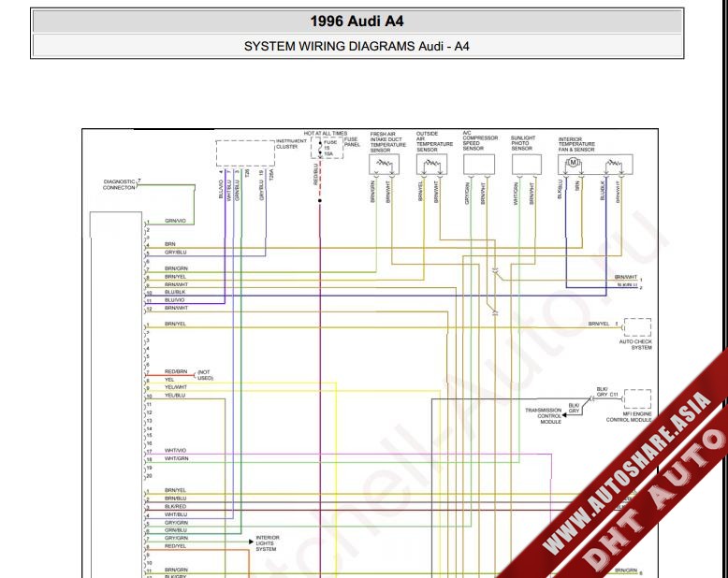Click the "BRN" wire label at pin 4
This screenshot has width=728, height=578.
click(x=170, y=244)
